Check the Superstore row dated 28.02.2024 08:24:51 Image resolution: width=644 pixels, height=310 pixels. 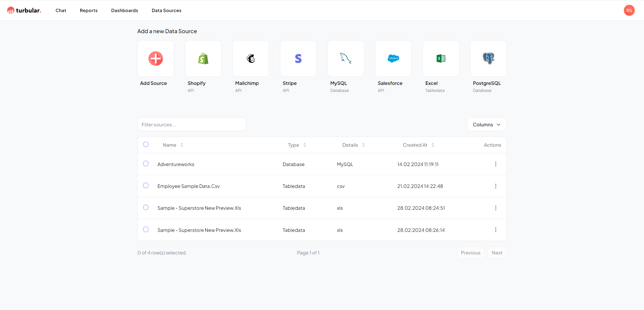coord(146,207)
